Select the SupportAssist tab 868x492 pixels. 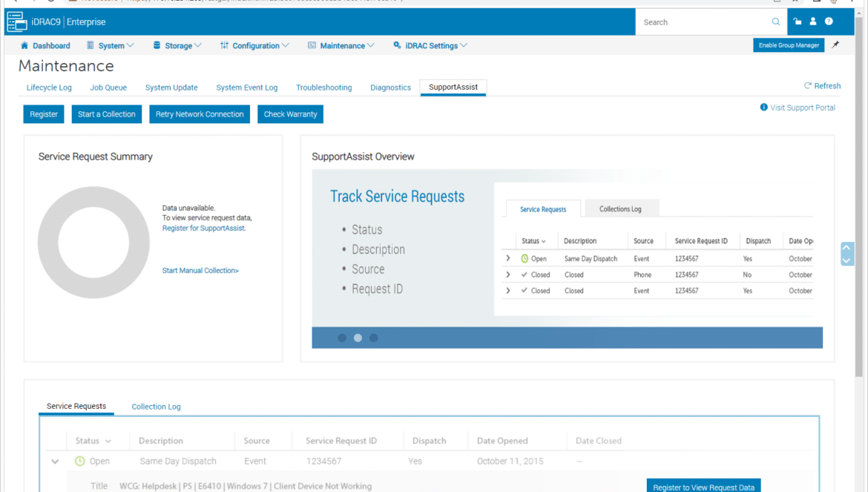(453, 87)
